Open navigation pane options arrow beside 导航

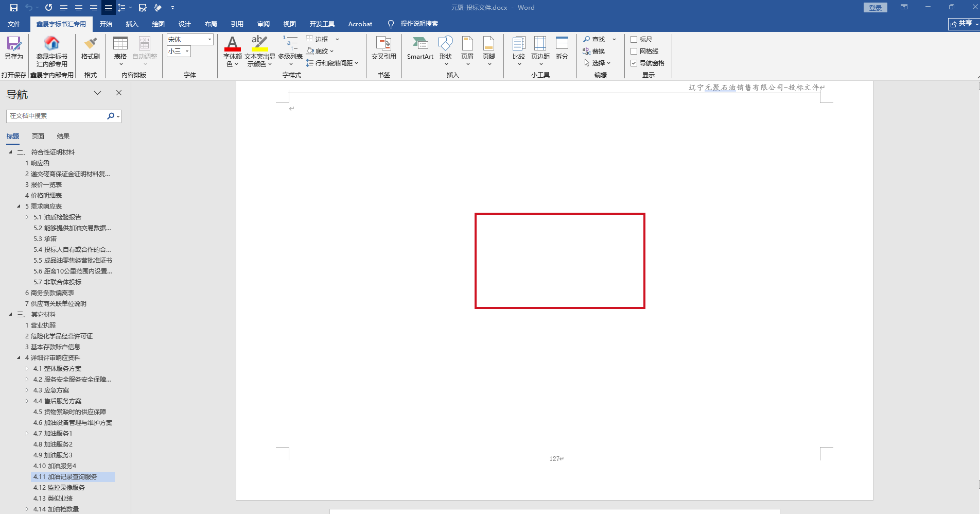coord(97,93)
